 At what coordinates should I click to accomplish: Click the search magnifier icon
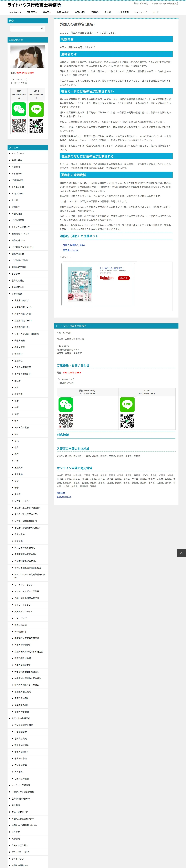point(42,29)
